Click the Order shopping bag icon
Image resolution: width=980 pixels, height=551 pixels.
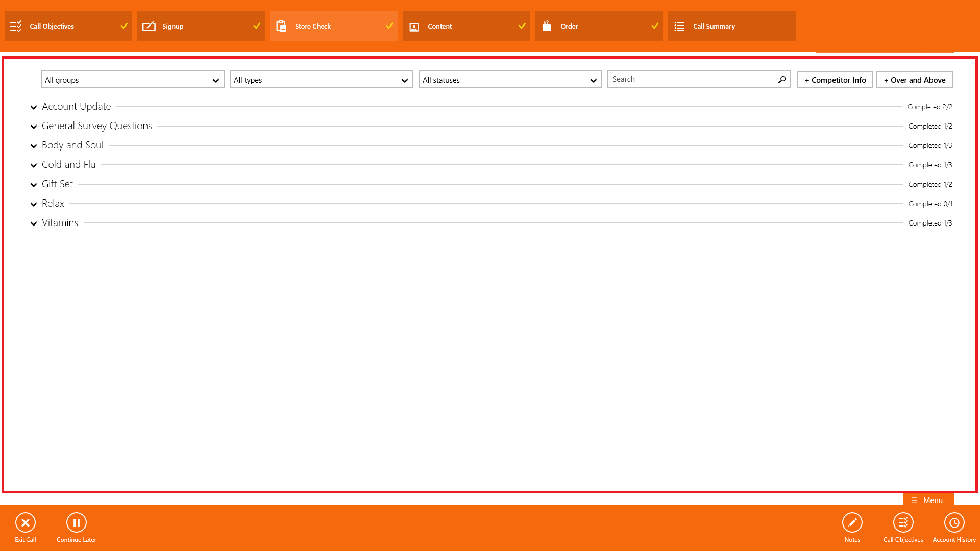tap(547, 26)
